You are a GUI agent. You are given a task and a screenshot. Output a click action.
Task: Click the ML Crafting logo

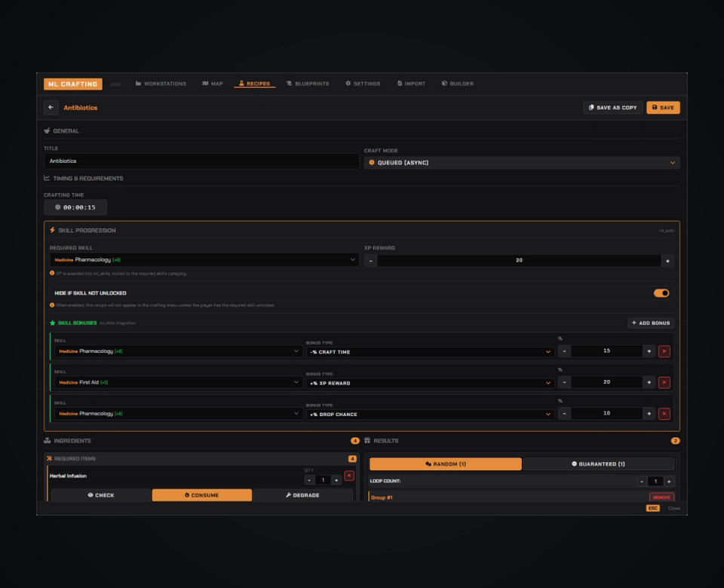pyautogui.click(x=73, y=84)
